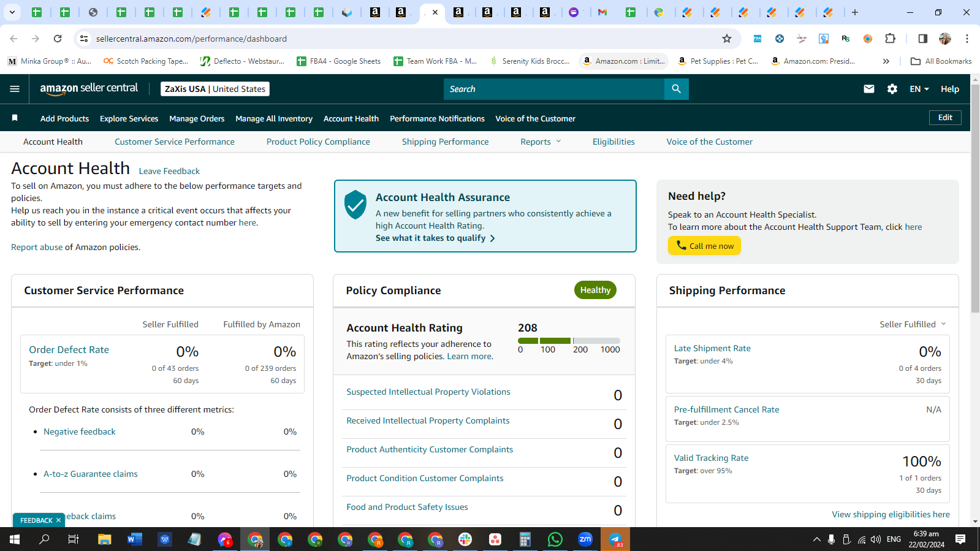
Task: Expand the Reports dropdown menu
Action: tap(541, 142)
